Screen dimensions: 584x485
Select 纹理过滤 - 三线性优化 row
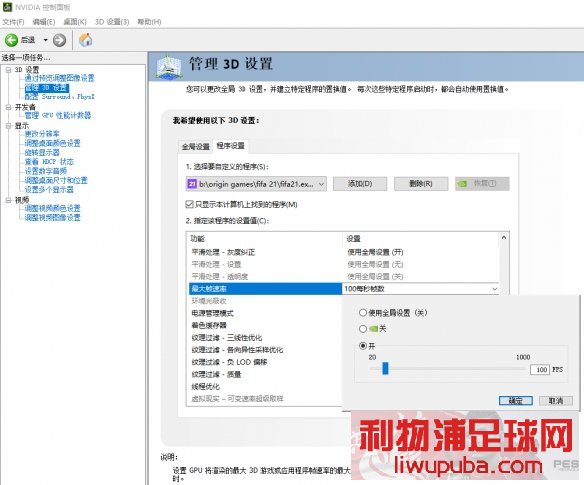point(265,337)
